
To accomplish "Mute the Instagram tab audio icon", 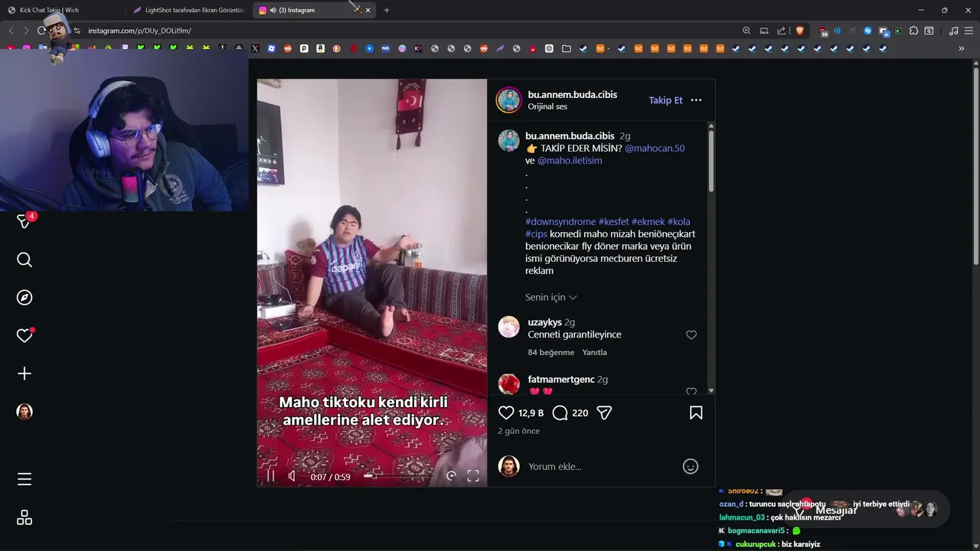I will 273,10.
